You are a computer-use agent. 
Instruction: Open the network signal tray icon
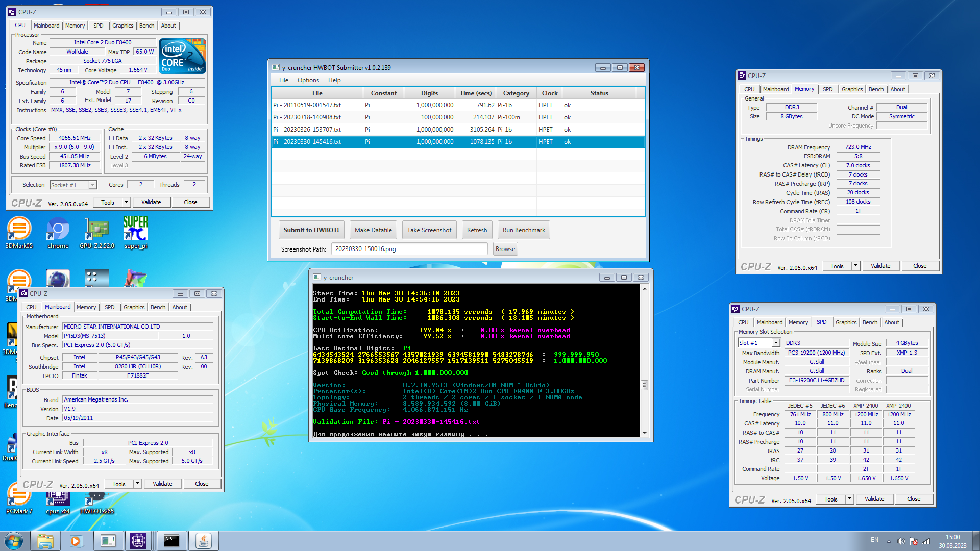coord(926,541)
